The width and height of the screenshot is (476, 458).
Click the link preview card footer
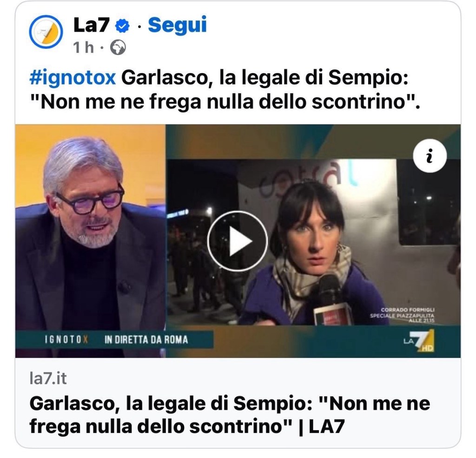coord(238,402)
